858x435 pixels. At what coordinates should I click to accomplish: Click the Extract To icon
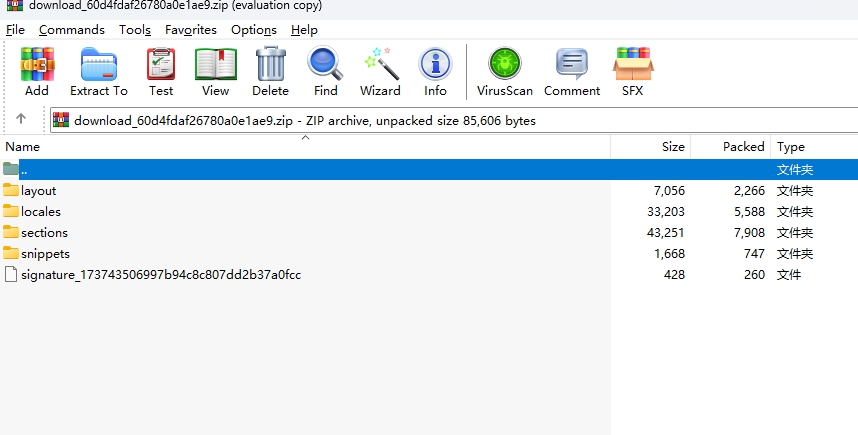coord(98,72)
